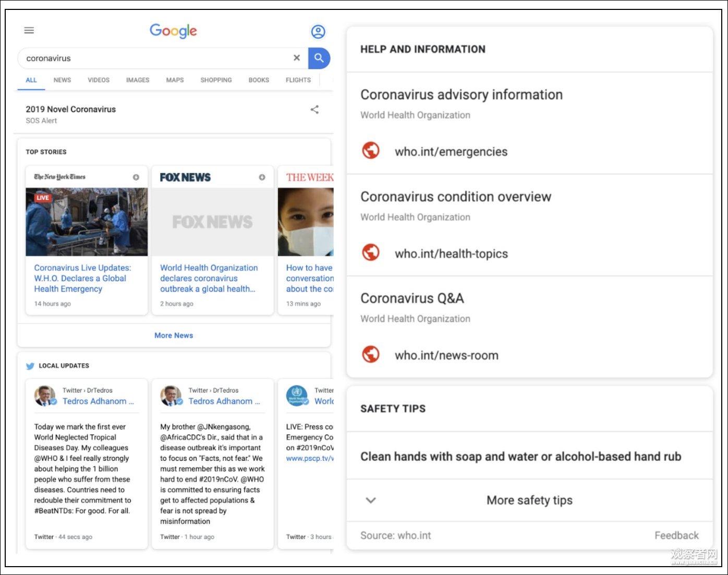Open Coronavirus Live Updates headline

click(x=83, y=278)
